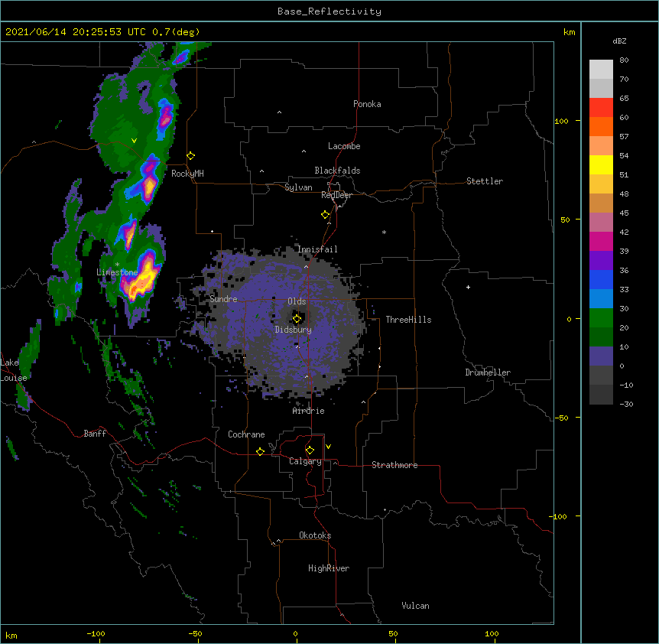
Task: Click the Banff label
Action: point(95,434)
